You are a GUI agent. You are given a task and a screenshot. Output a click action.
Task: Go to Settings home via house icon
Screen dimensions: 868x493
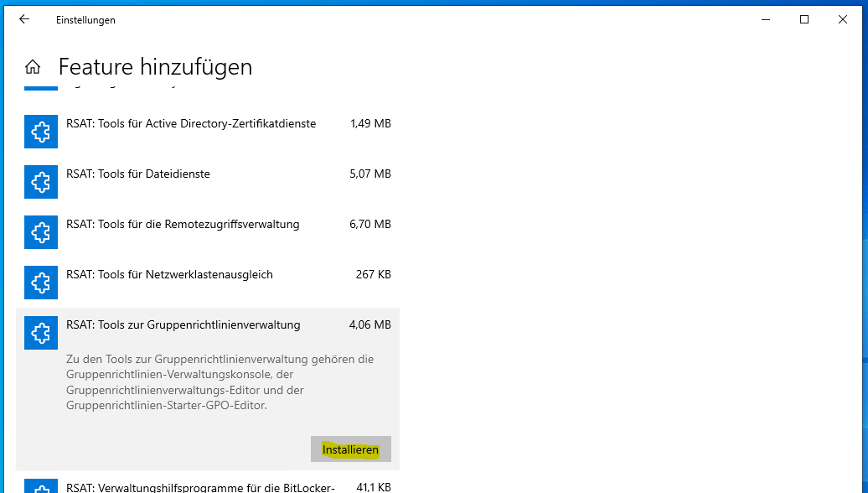tap(33, 67)
